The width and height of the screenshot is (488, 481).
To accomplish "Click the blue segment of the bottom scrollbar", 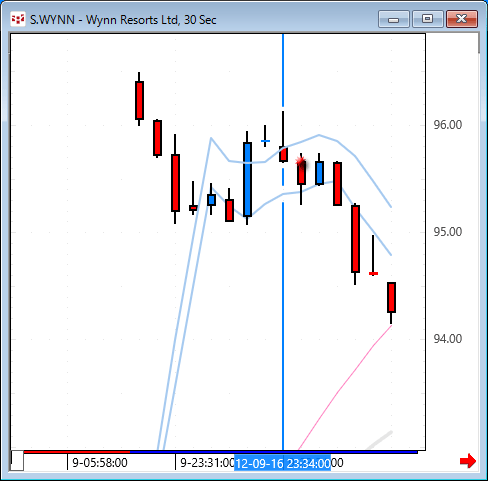I will pyautogui.click(x=274, y=452).
